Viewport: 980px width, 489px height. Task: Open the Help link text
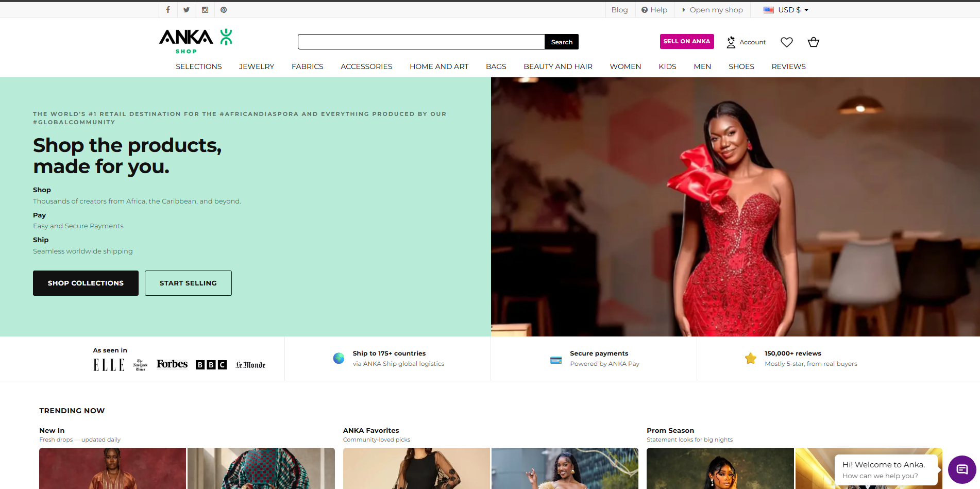(658, 10)
